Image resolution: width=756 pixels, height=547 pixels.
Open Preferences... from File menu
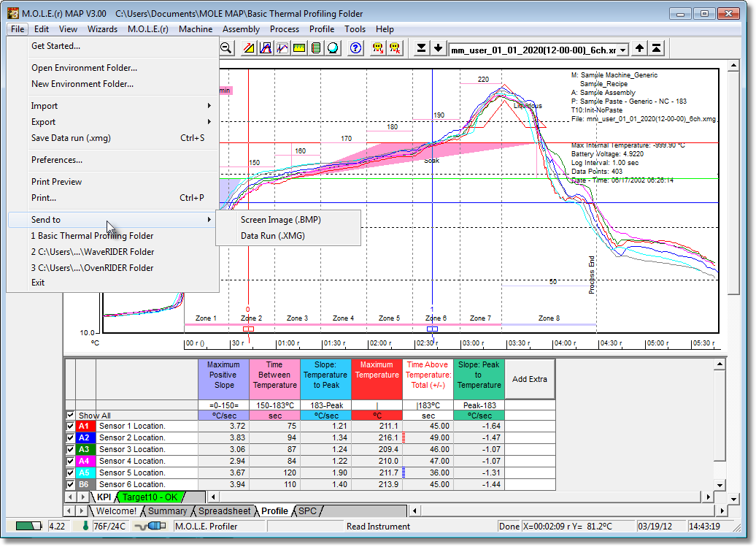pyautogui.click(x=113, y=160)
